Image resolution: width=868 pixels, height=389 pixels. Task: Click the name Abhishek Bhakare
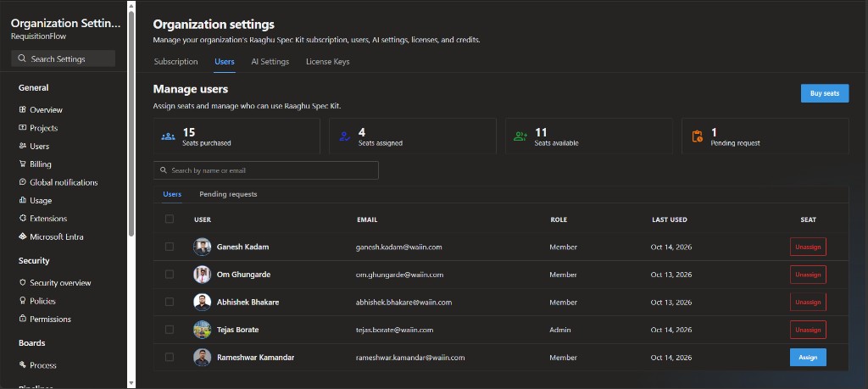pos(248,302)
